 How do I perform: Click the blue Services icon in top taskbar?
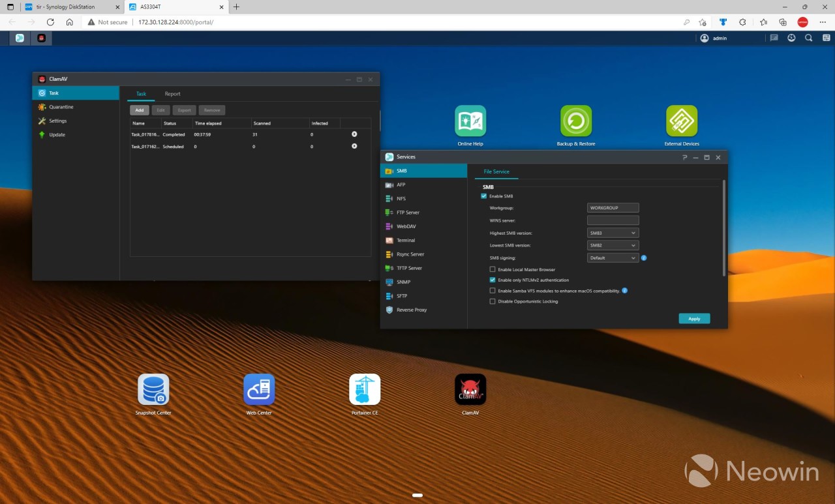[20, 38]
